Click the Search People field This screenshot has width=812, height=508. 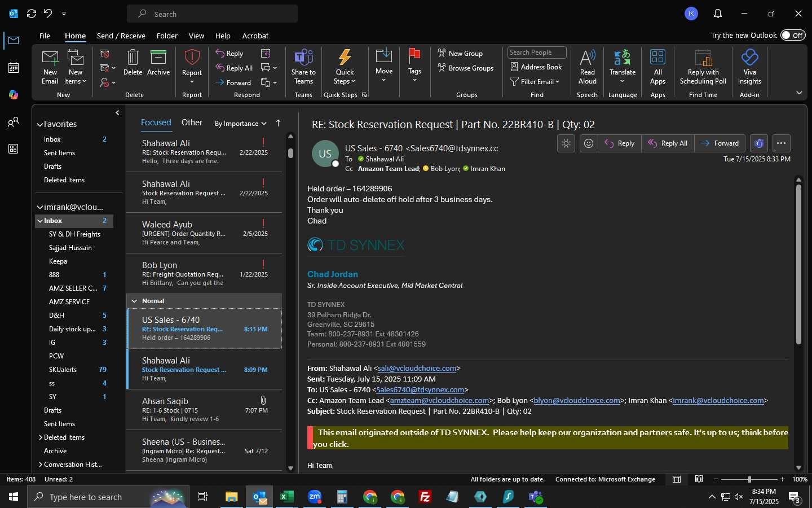click(x=537, y=52)
